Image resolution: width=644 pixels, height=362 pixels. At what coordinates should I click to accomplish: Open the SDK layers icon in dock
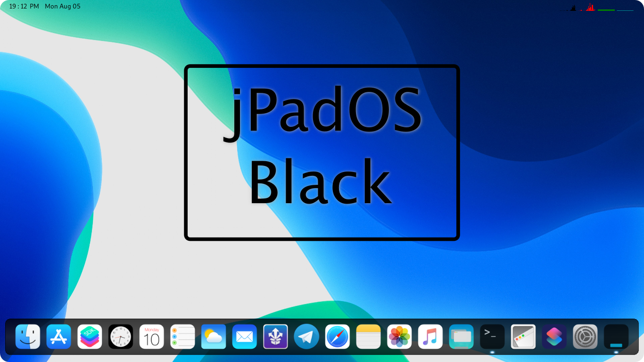click(x=90, y=337)
